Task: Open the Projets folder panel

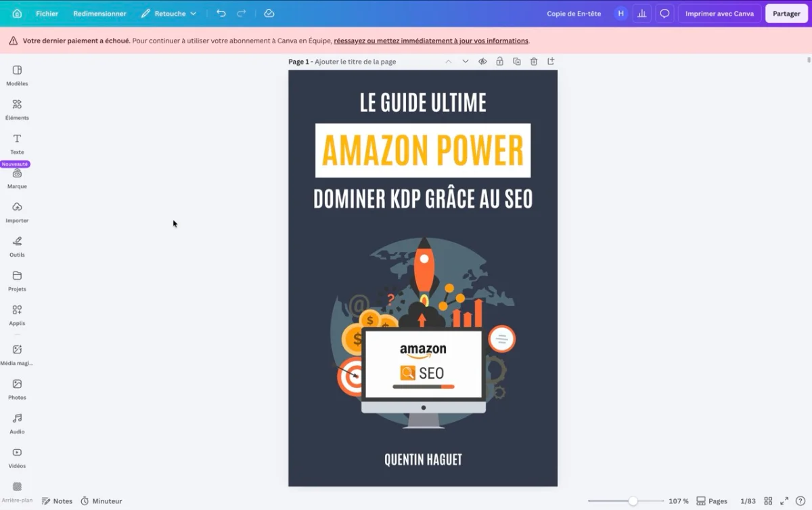Action: [17, 280]
